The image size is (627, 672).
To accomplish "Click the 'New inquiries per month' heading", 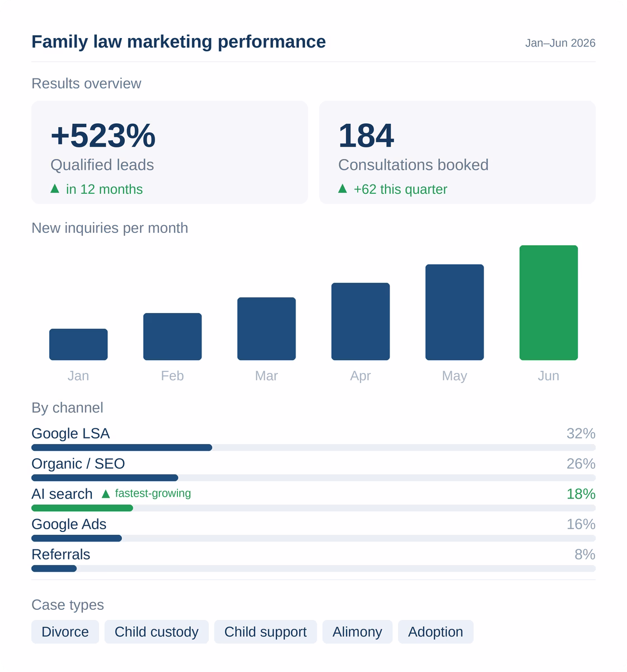I will click(110, 228).
